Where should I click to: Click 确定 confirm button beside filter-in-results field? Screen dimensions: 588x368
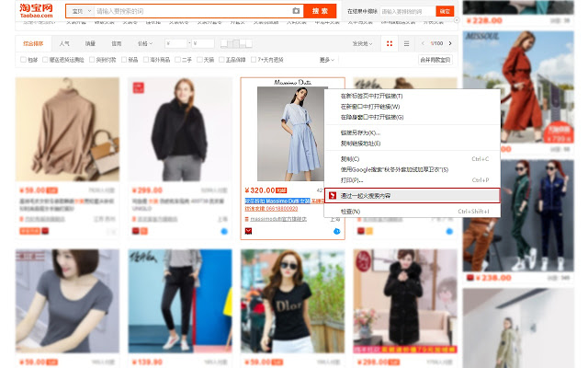[445, 11]
